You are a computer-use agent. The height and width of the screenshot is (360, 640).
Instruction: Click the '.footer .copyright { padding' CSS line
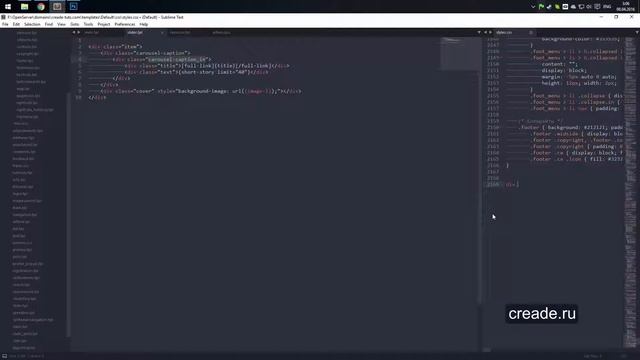pos(578,146)
